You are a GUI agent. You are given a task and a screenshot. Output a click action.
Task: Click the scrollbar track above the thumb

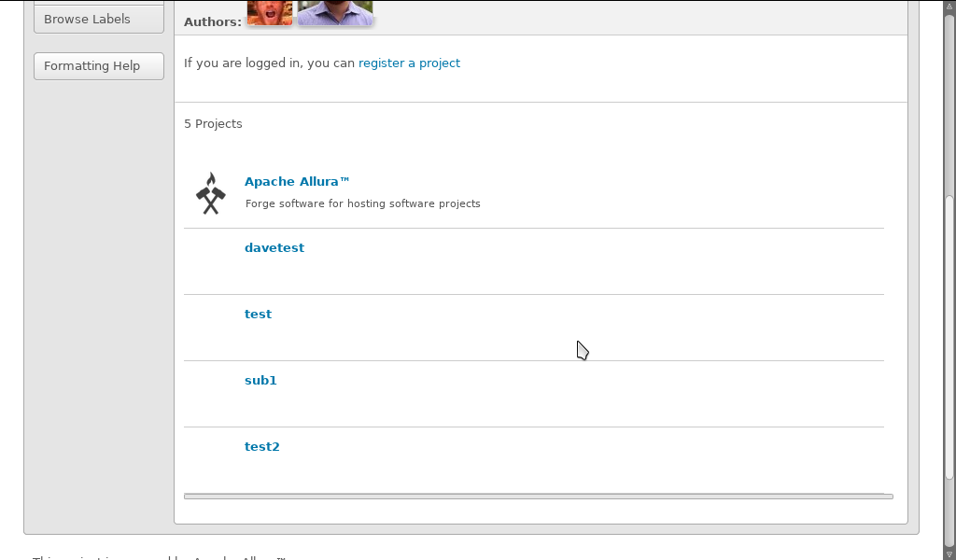coord(949,103)
